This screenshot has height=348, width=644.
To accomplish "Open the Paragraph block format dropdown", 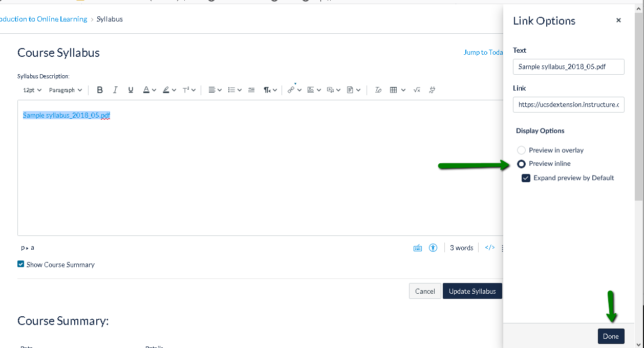I will (66, 90).
